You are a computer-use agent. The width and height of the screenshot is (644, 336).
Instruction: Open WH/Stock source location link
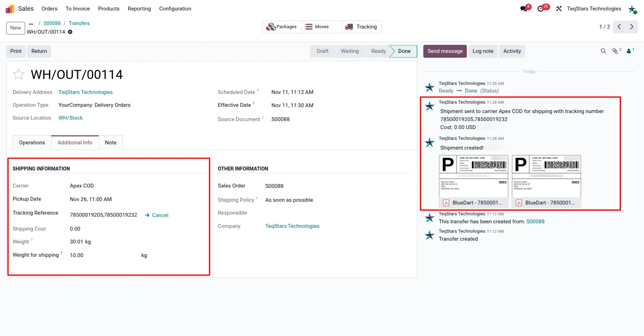point(70,118)
